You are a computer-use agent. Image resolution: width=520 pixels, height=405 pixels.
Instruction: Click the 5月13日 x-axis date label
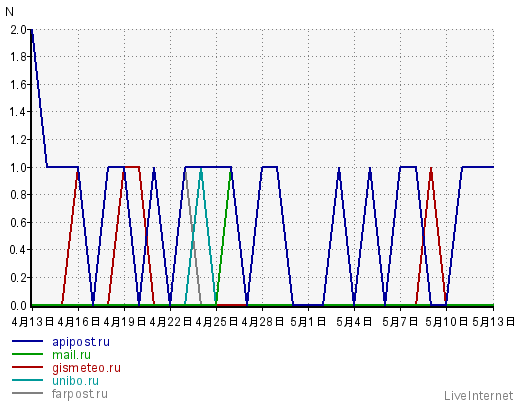point(494,322)
